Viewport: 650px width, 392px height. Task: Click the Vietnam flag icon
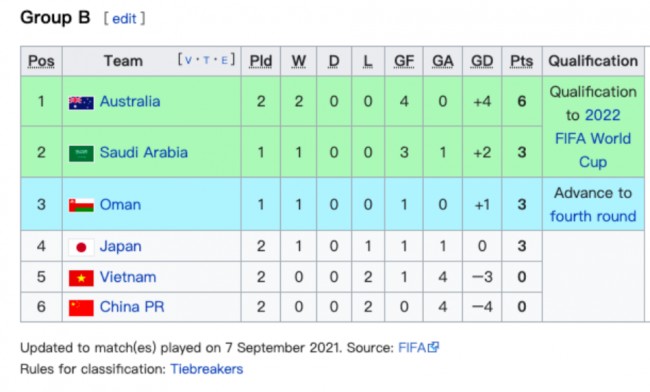[x=81, y=278]
